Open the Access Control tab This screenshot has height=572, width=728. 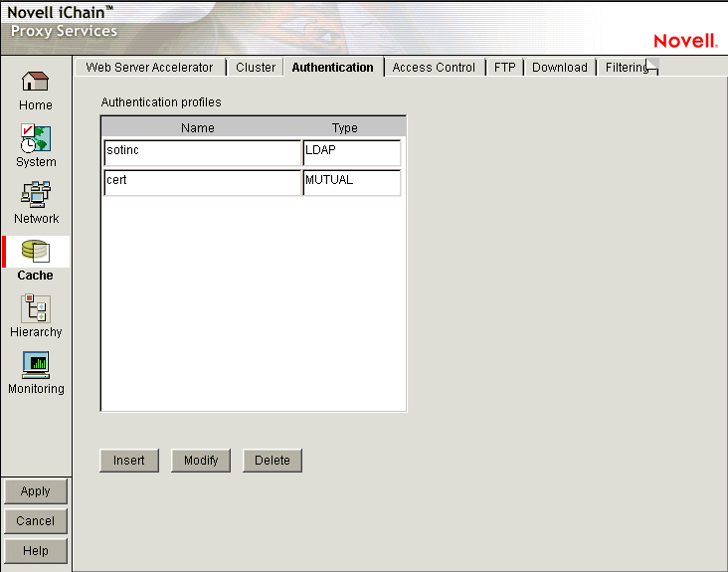[x=434, y=68]
